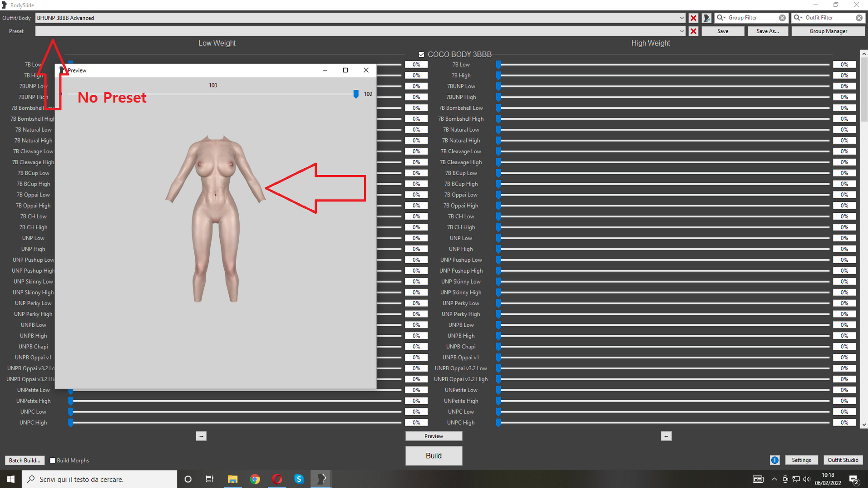The image size is (868, 490).
Task: Open Cortana from the taskbar
Action: [188, 479]
